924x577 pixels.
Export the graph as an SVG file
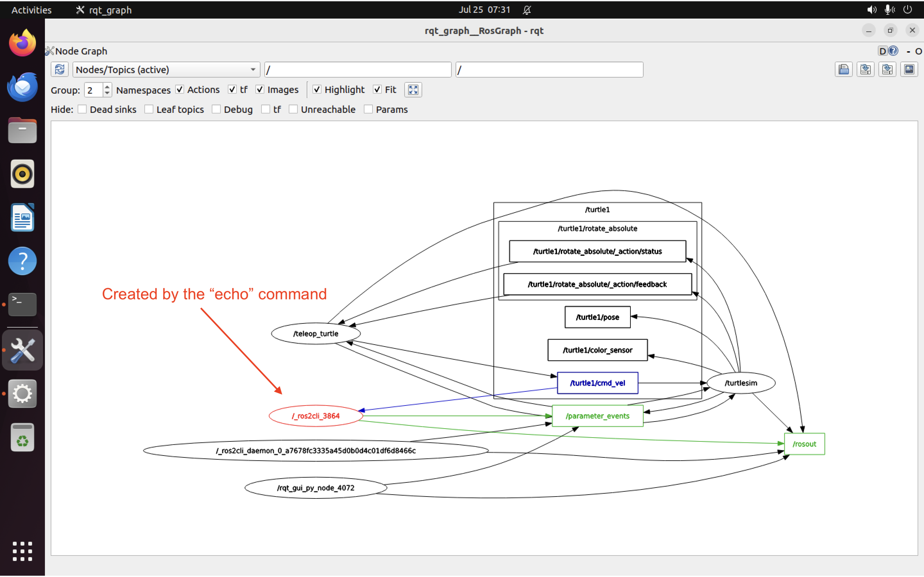(x=887, y=69)
